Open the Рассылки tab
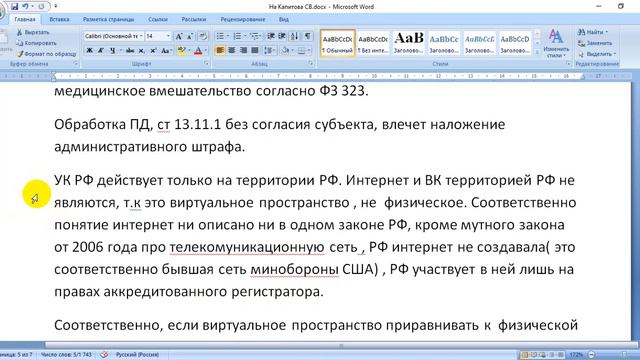 pyautogui.click(x=193, y=19)
